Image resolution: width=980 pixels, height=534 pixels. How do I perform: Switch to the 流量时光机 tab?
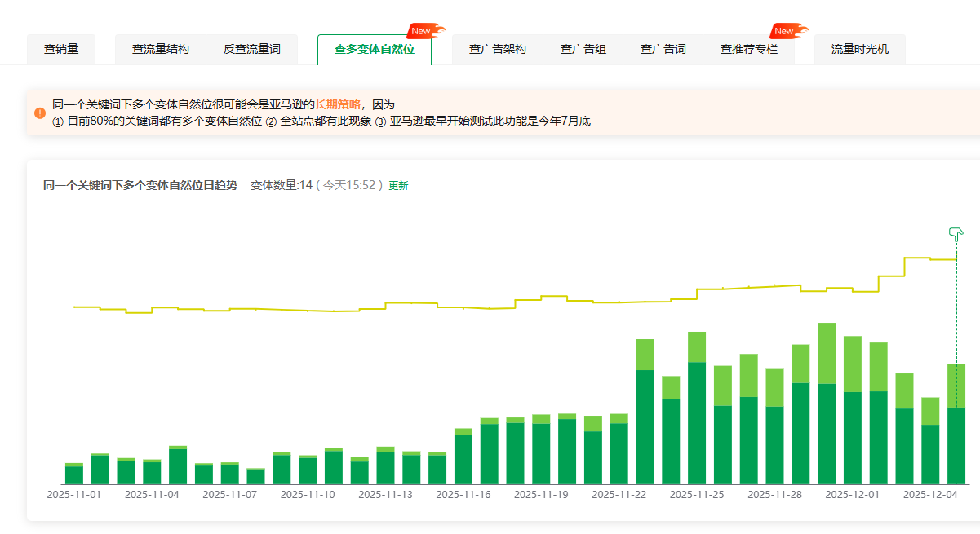click(x=859, y=49)
